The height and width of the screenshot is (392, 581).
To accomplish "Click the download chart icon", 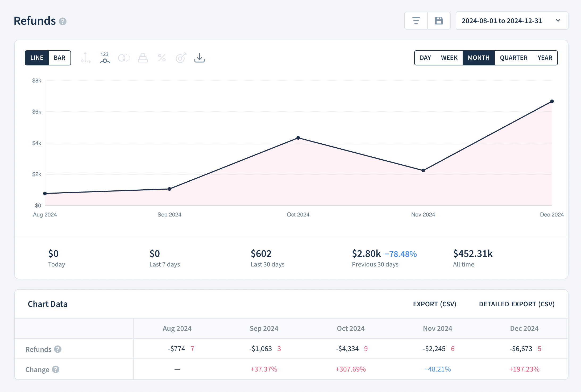I will coord(200,58).
